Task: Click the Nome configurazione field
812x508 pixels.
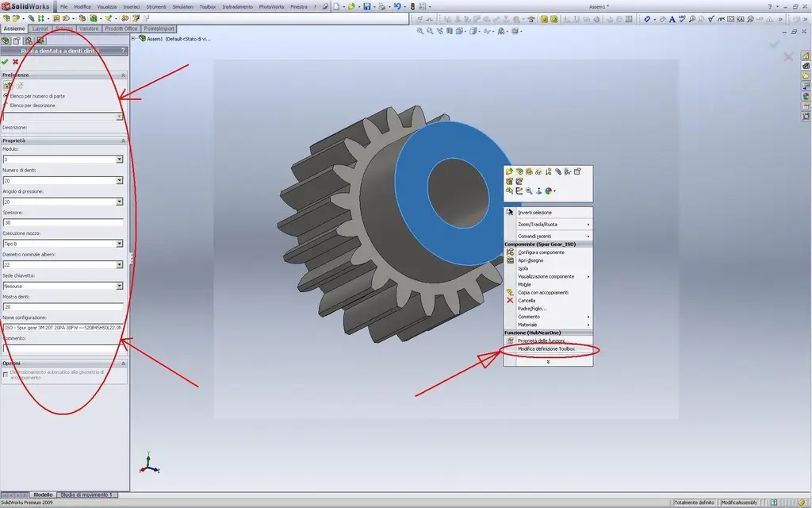Action: (63, 328)
